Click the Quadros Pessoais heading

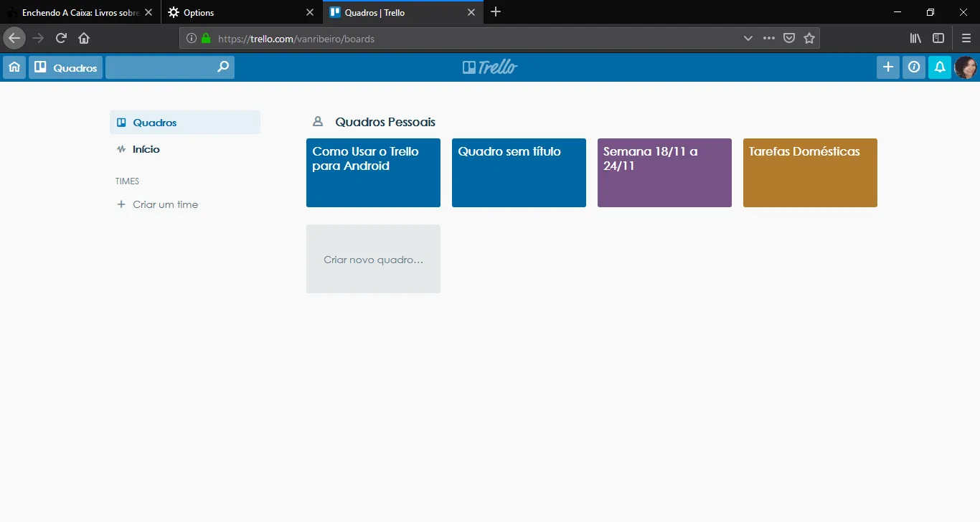pos(385,122)
